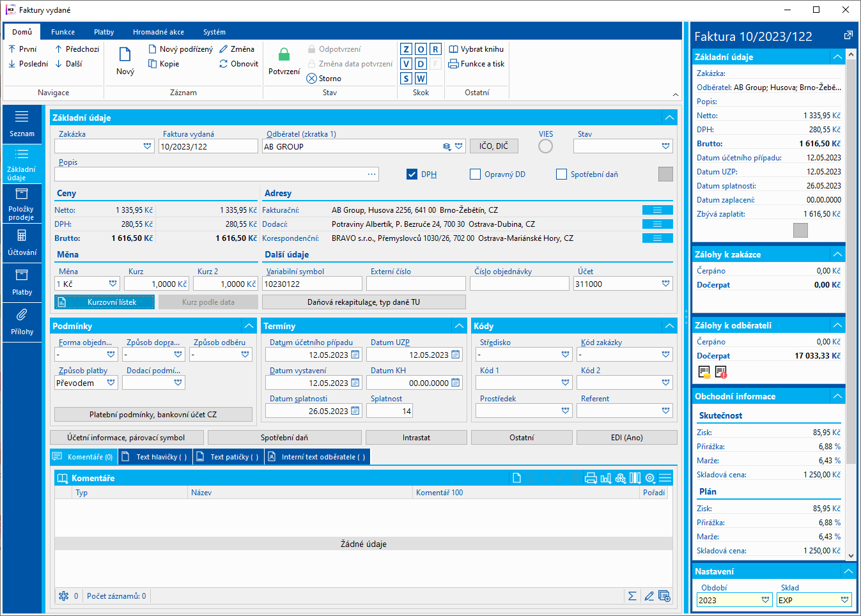Click the Storno icon in ribbon
The image size is (861, 616).
[312, 79]
